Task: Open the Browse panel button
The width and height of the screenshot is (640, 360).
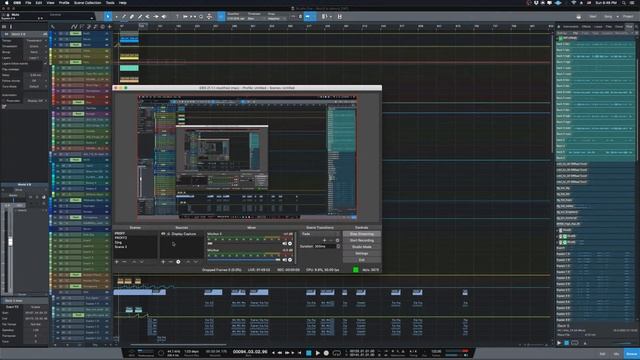Action: 631,354
